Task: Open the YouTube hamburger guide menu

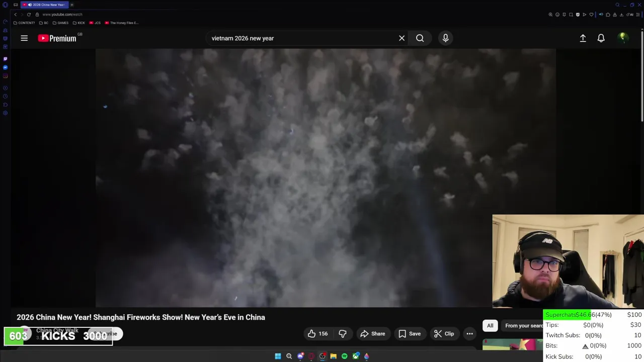Action: click(24, 38)
